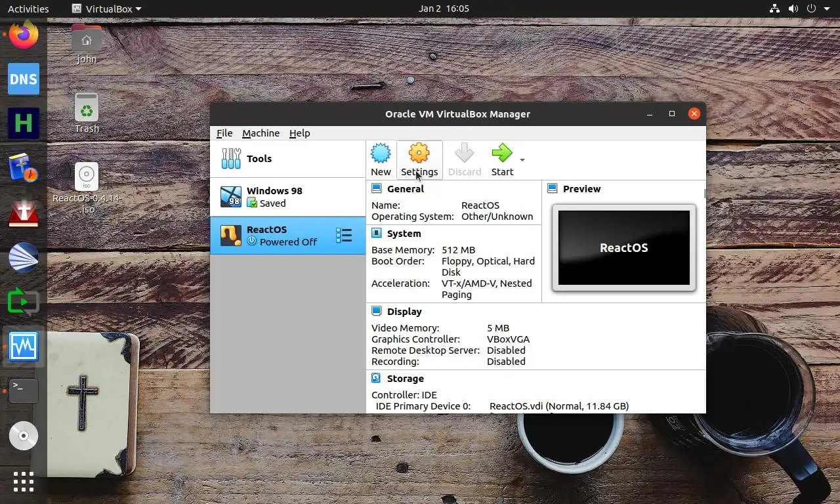The height and width of the screenshot is (504, 840).
Task: Click the greyed-out Discard arrow icon
Action: click(x=464, y=154)
